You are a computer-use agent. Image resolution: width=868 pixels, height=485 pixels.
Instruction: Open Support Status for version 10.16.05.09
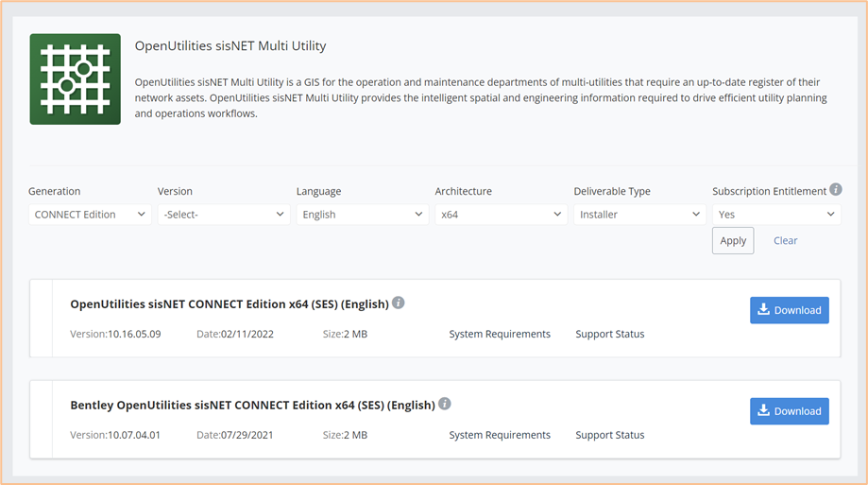pyautogui.click(x=610, y=334)
